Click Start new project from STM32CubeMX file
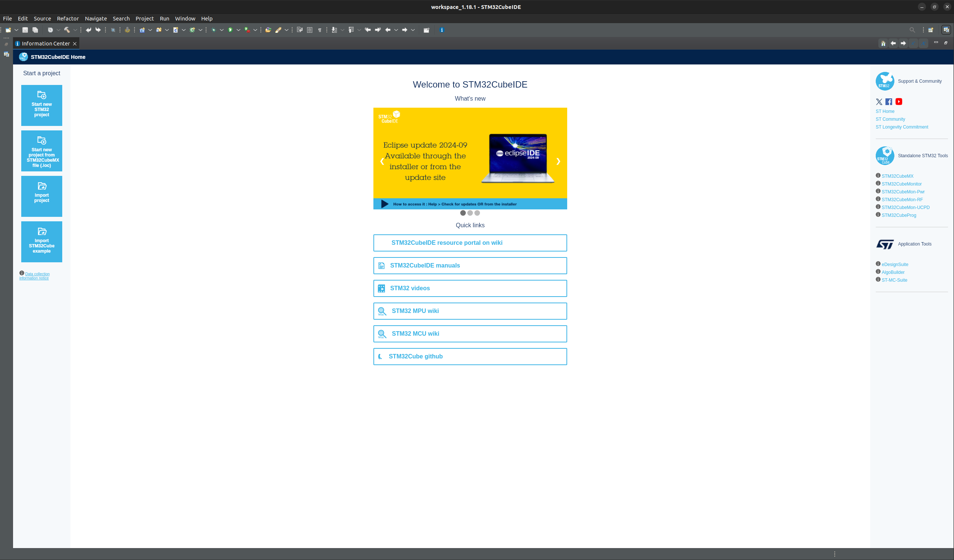Screen dimensions: 954x560 pos(42,151)
